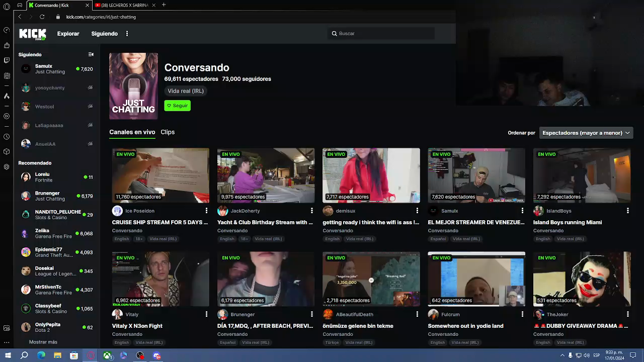Click the Windows Start button
The width and height of the screenshot is (644, 362).
(x=8, y=355)
